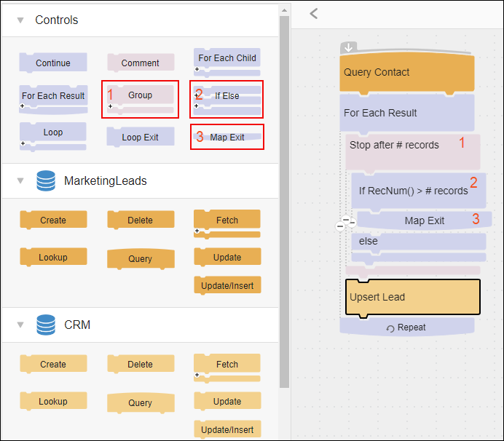Click the If Else control block
This screenshot has width=504, height=441.
pos(227,100)
